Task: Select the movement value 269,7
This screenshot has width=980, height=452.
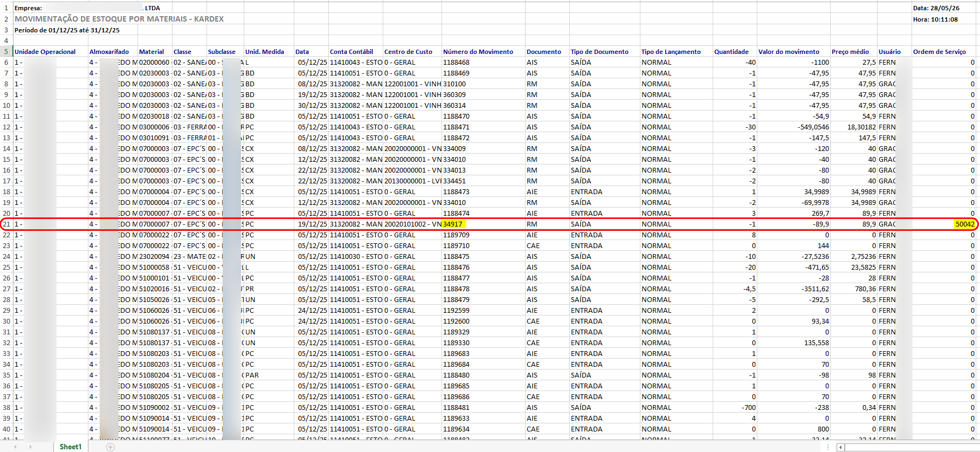Action: click(820, 214)
